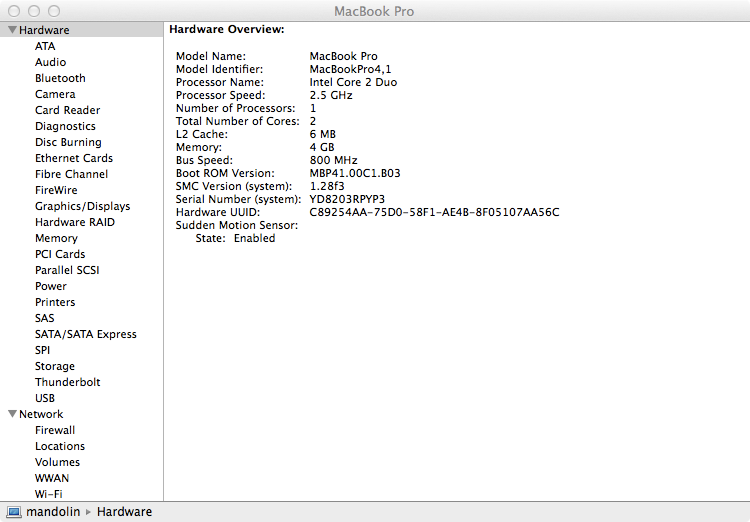Click the computer icon in path bar
Screen dimensions: 750x522
[14, 512]
